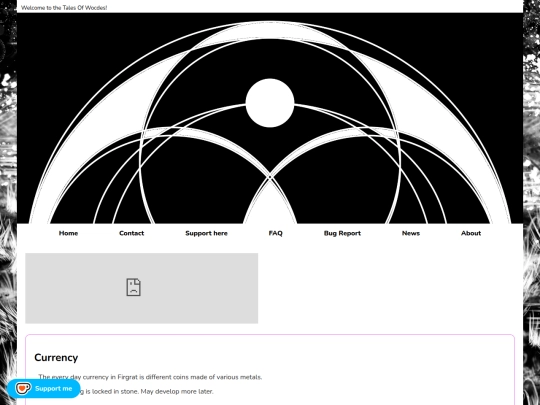This screenshot has width=540, height=405.
Task: Open the Bug Report page
Action: [x=342, y=233]
